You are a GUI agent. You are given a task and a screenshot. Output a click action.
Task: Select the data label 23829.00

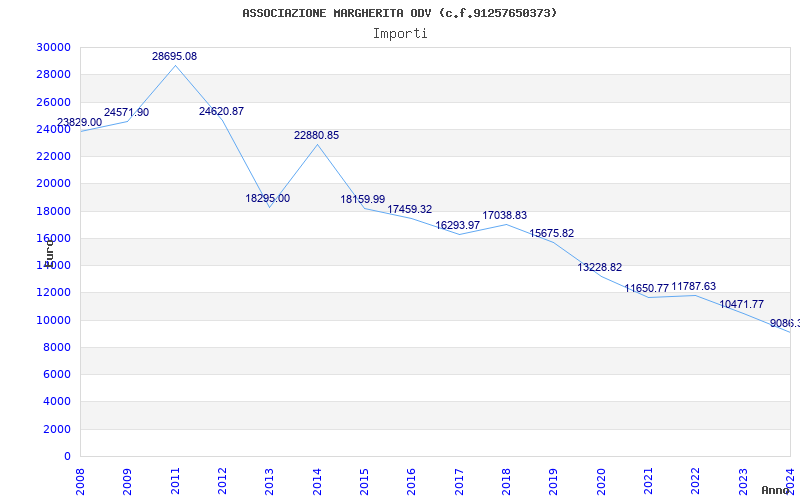[80, 122]
